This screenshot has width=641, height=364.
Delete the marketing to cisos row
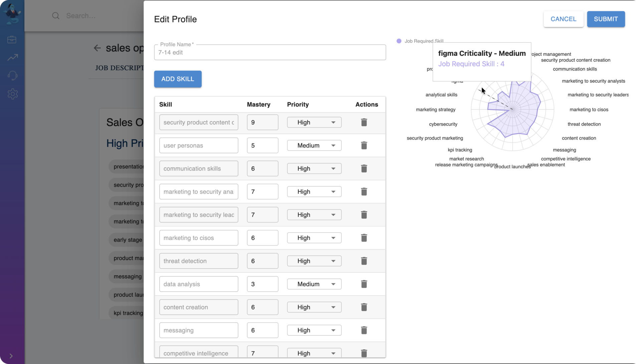click(x=364, y=238)
